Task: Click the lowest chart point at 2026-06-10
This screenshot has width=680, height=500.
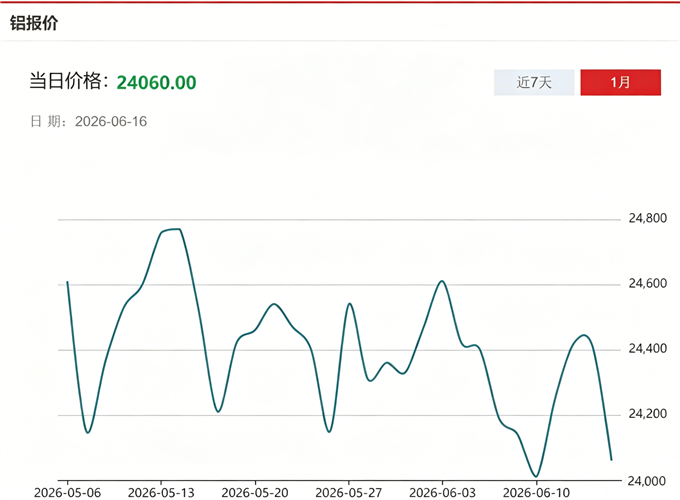Action: [536, 476]
